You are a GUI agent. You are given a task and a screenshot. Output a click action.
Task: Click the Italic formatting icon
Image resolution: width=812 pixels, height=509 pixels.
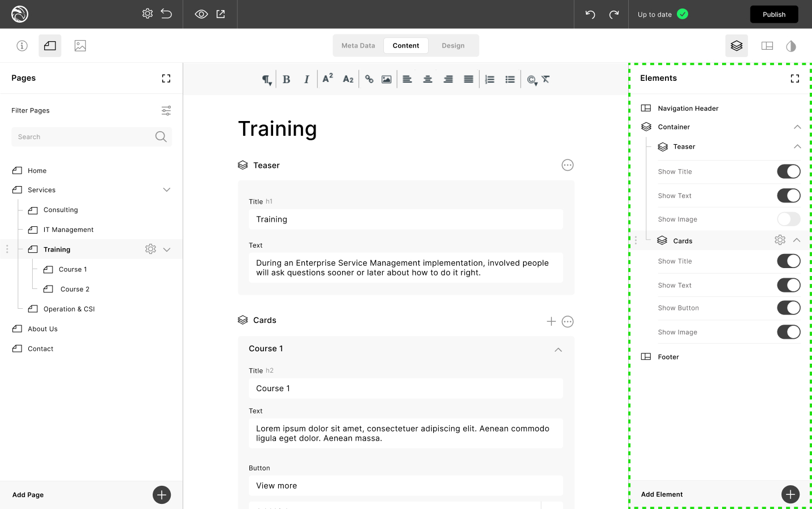point(306,79)
